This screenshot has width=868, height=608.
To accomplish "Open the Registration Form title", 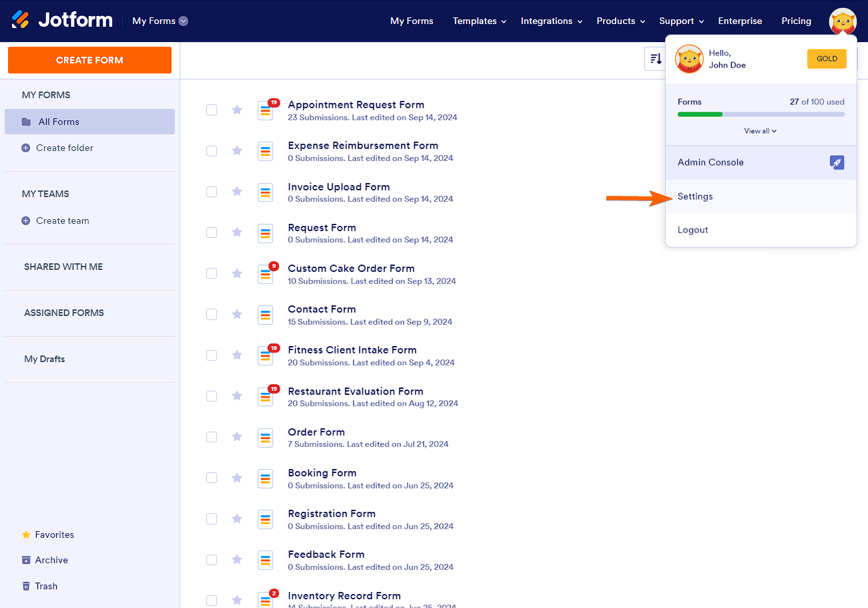I will point(332,514).
